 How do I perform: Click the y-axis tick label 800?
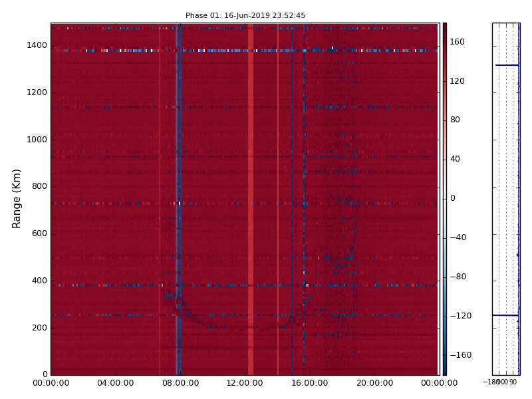tap(39, 186)
